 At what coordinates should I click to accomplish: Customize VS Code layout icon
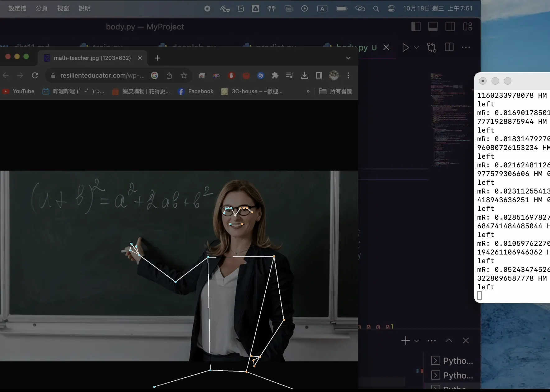pyautogui.click(x=468, y=26)
